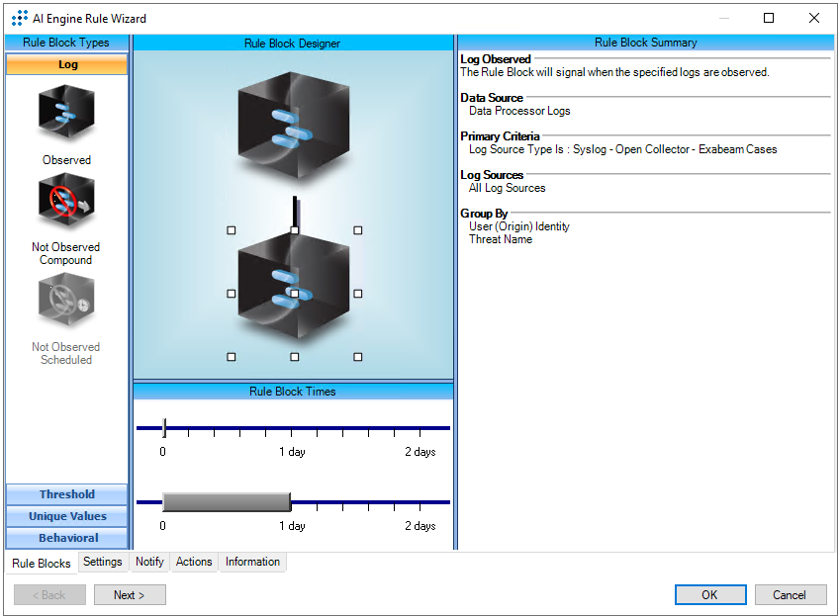Click the Next > button
The height and width of the screenshot is (616, 840).
click(130, 595)
